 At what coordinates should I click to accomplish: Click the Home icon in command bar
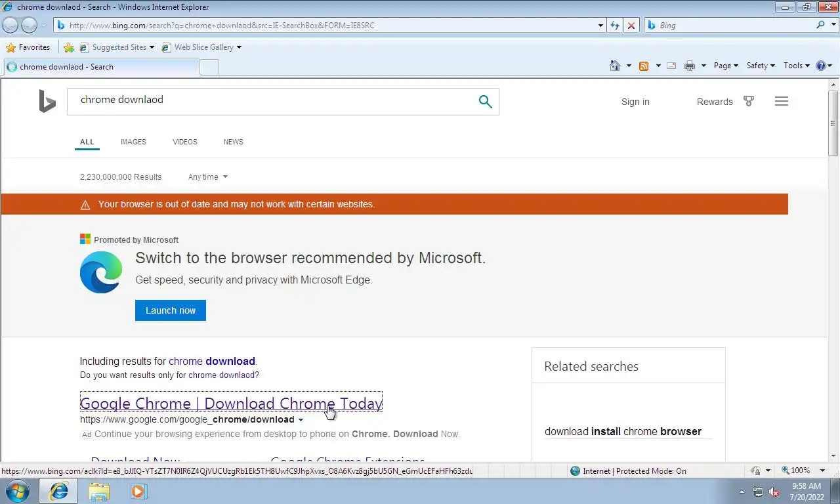pos(615,66)
